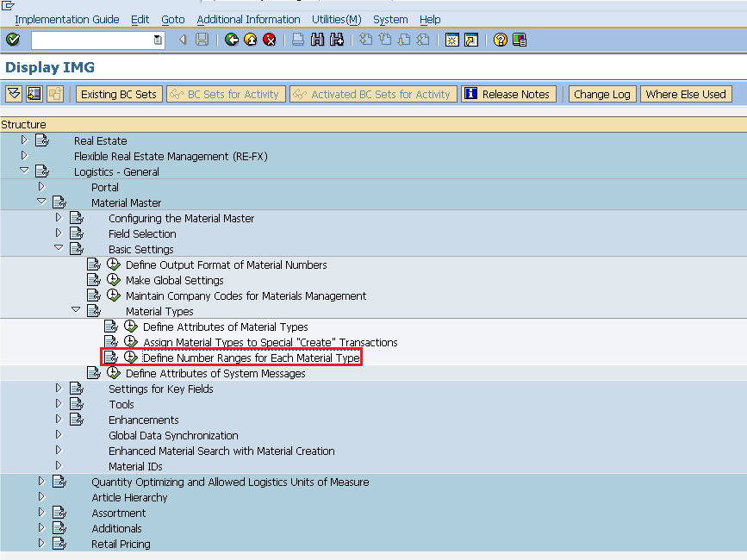747x560 pixels.
Task: Expand the Retail Pricing node
Action: tap(41, 543)
